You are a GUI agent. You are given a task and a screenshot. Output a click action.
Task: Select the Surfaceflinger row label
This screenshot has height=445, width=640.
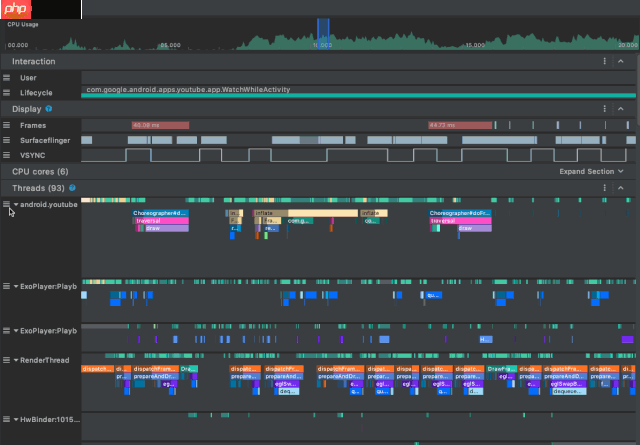pyautogui.click(x=45, y=140)
